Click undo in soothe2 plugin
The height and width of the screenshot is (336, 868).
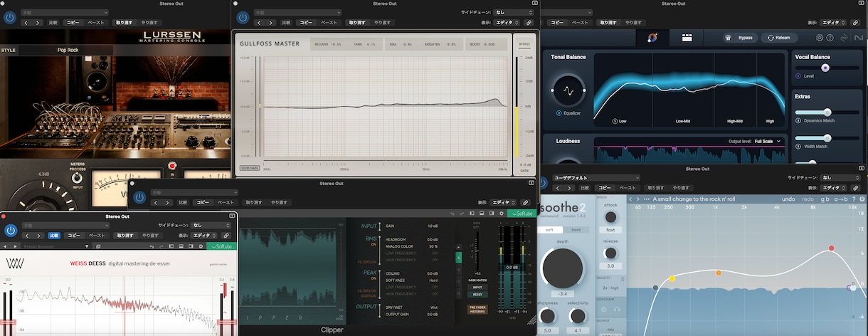coord(788,199)
